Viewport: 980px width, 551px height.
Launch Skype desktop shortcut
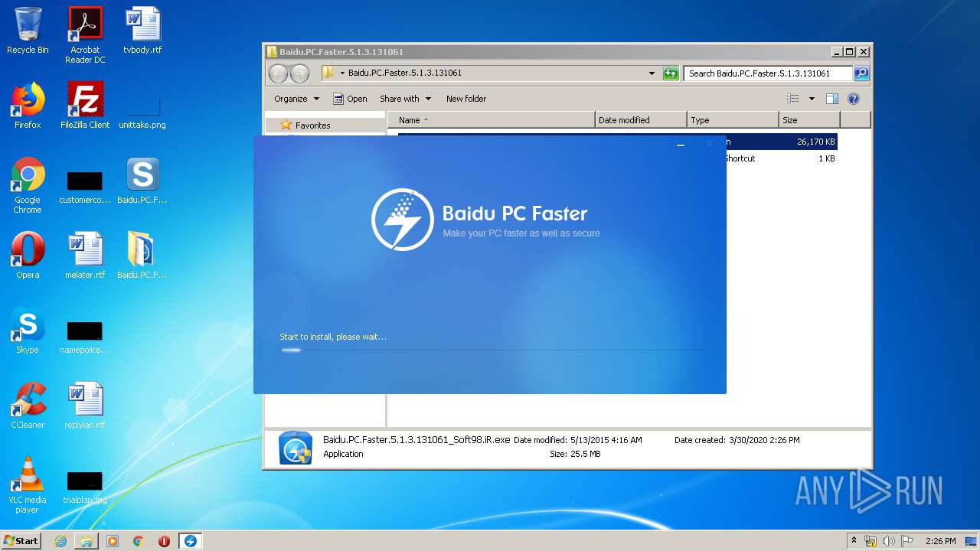point(28,331)
